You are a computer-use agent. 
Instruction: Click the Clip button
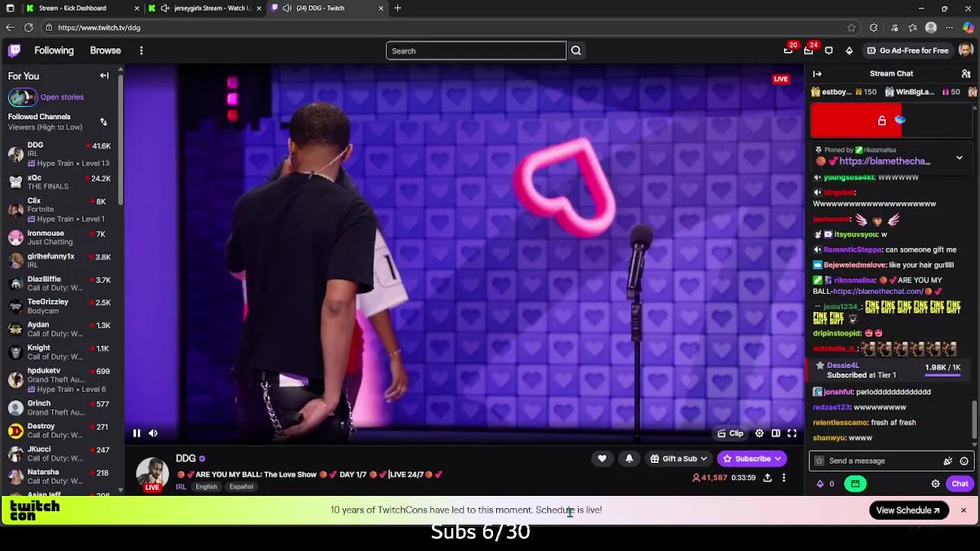pos(730,434)
